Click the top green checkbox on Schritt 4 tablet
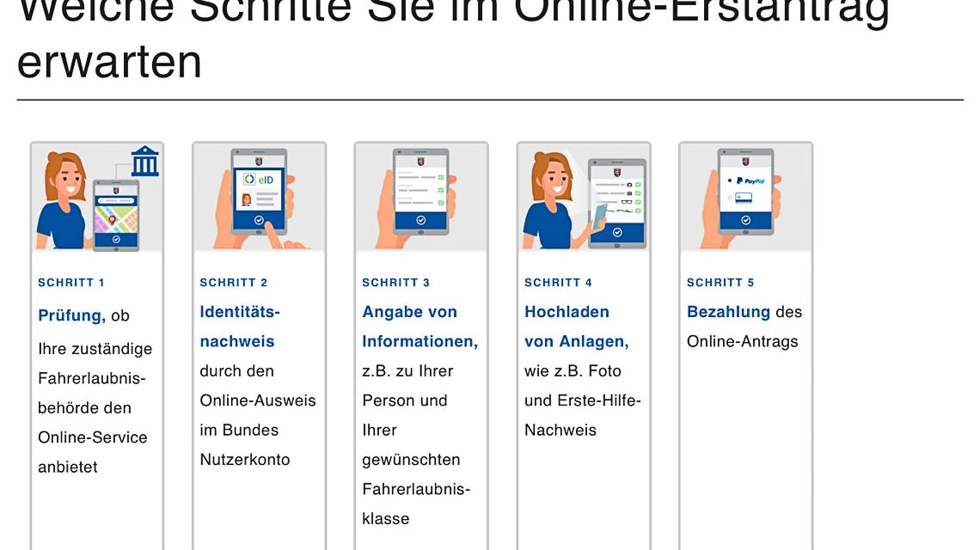980x550 pixels. [x=638, y=185]
